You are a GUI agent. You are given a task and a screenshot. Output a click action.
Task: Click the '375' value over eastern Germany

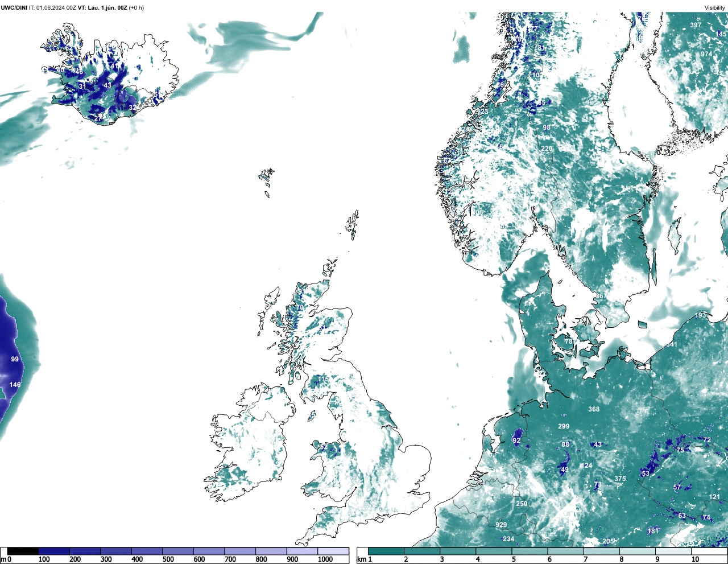click(620, 479)
